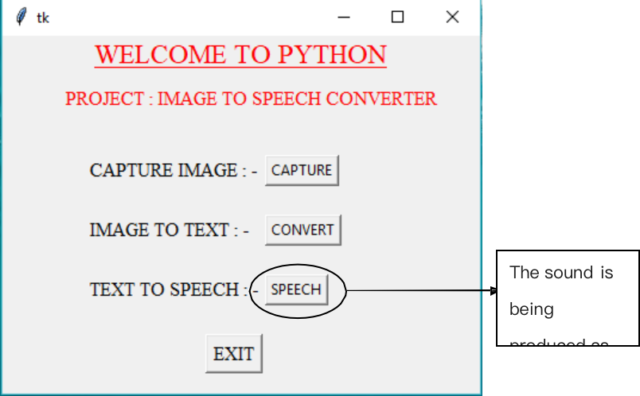The width and height of the screenshot is (640, 396).
Task: Select the WELCOME TO PYTHON heading
Action: tap(241, 55)
